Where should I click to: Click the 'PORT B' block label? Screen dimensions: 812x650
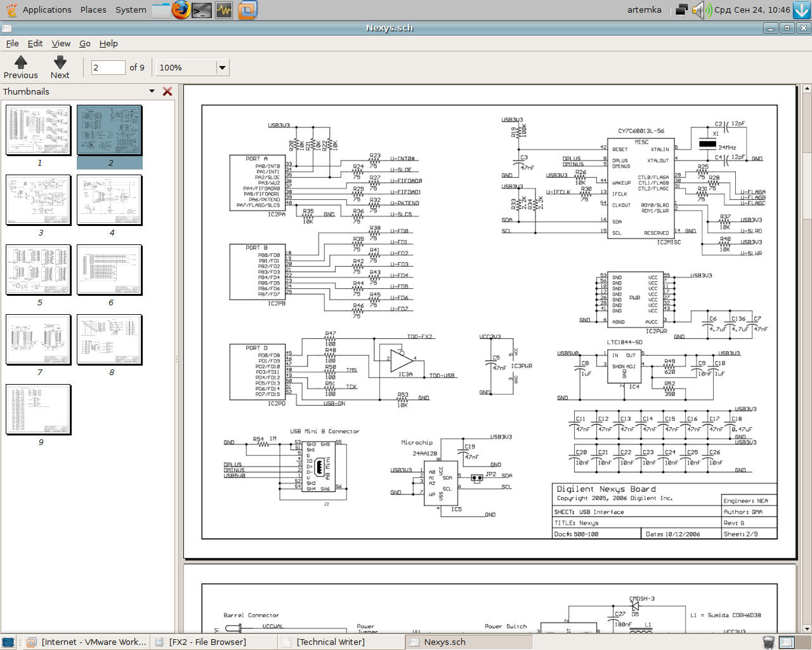click(257, 248)
